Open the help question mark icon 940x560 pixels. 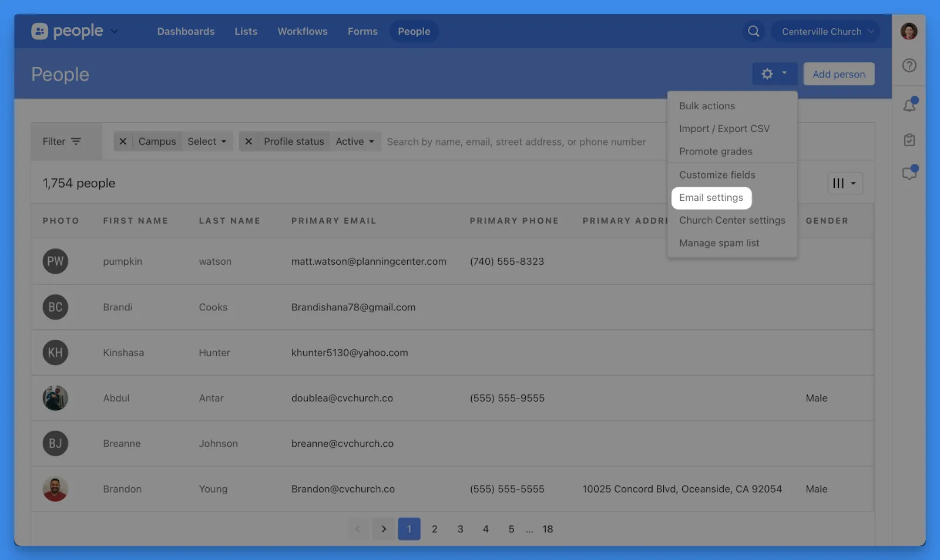coord(909,66)
